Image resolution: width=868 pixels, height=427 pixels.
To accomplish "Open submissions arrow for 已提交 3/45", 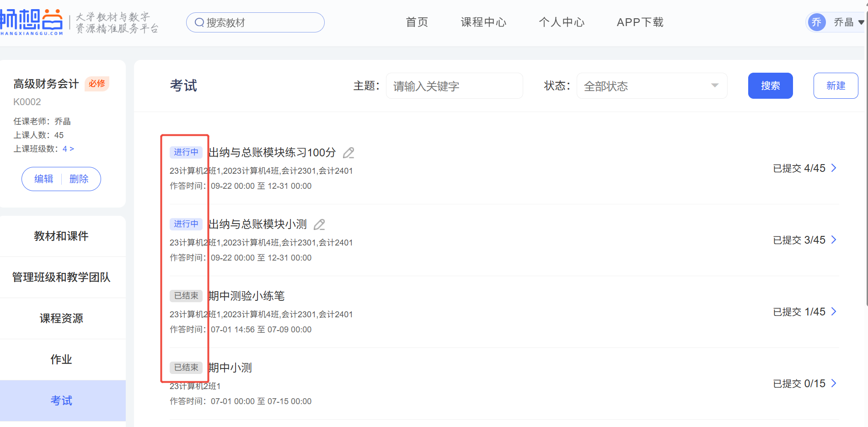I will pos(834,240).
